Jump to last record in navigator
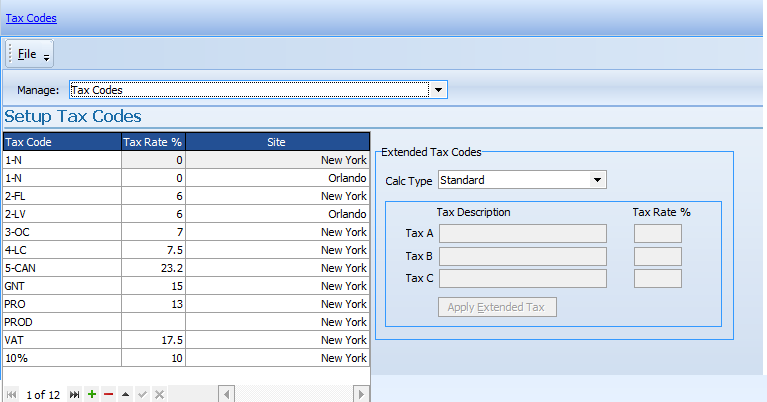Image resolution: width=767 pixels, height=402 pixels. 75,395
